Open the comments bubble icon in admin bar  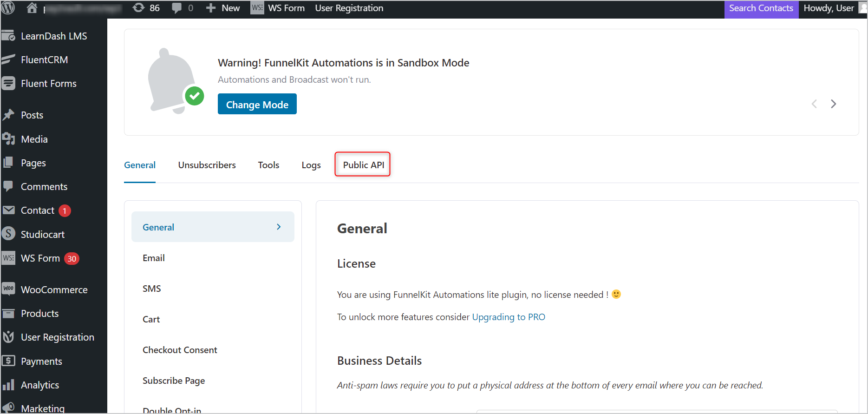176,8
